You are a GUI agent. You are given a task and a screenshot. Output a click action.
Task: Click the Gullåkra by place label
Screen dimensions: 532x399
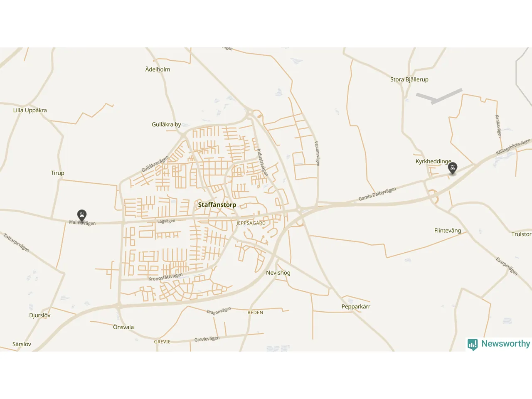(x=166, y=124)
